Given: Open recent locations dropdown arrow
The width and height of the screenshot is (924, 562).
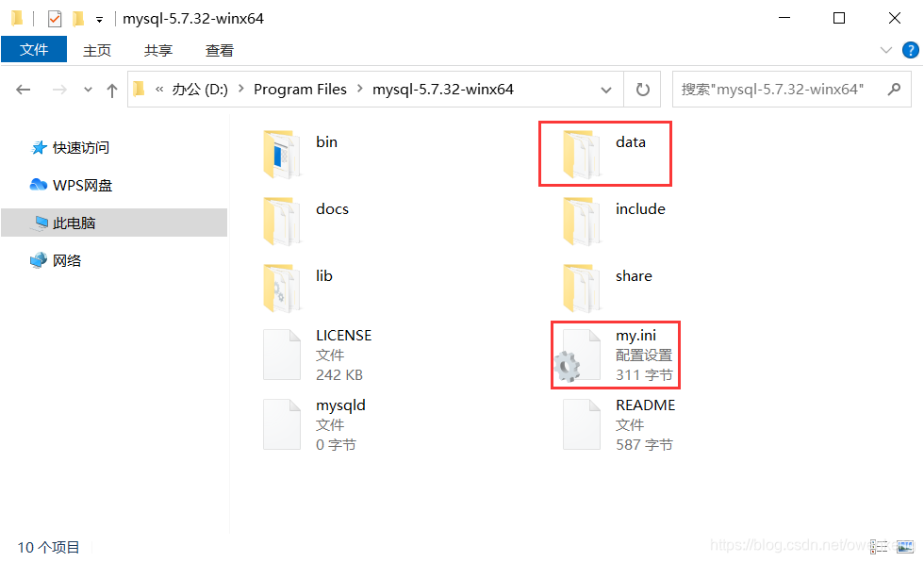Looking at the screenshot, I should [88, 90].
